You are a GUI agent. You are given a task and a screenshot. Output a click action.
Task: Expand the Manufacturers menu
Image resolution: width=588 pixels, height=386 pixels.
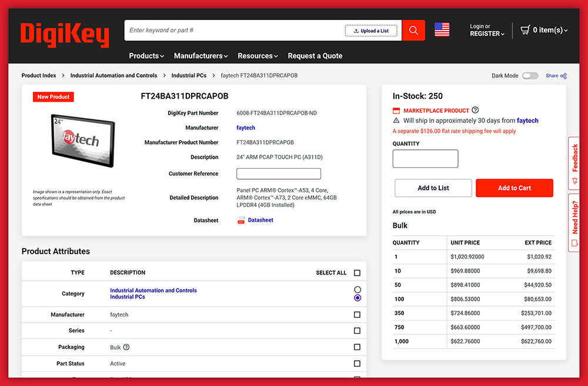[x=201, y=56]
